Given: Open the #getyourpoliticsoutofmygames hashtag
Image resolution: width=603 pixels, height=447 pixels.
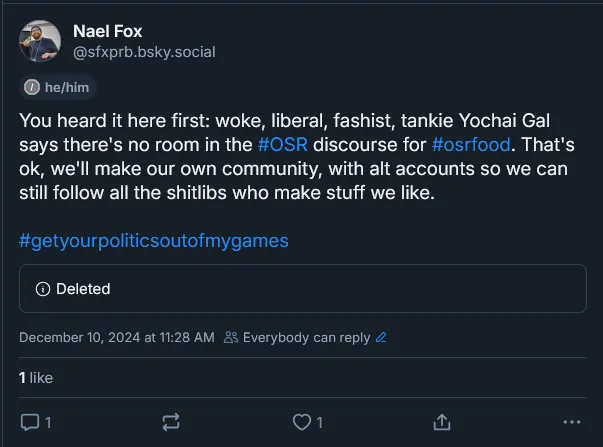Looking at the screenshot, I should 153,241.
